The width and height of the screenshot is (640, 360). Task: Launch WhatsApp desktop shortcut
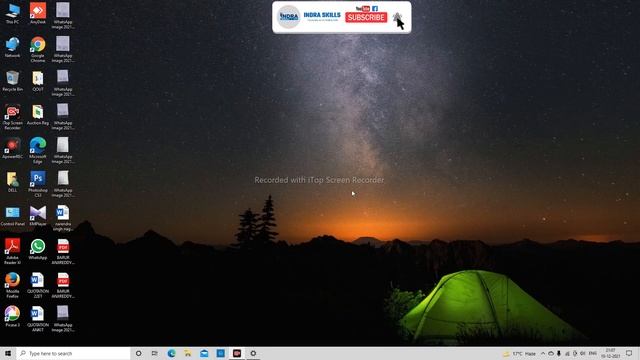pos(38,249)
